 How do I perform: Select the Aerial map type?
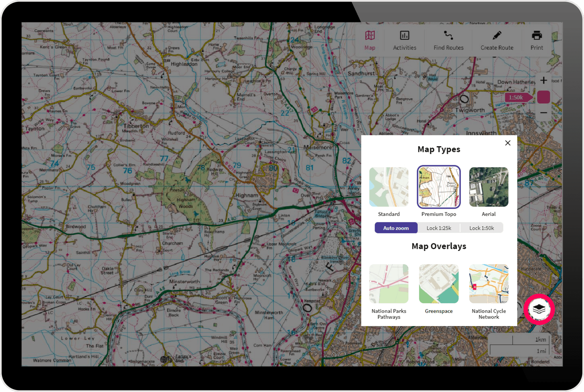tap(488, 187)
